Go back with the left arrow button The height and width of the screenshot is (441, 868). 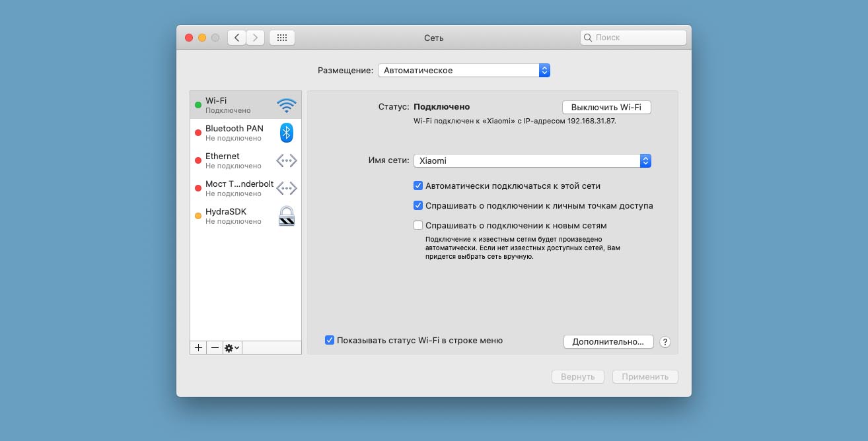point(236,38)
